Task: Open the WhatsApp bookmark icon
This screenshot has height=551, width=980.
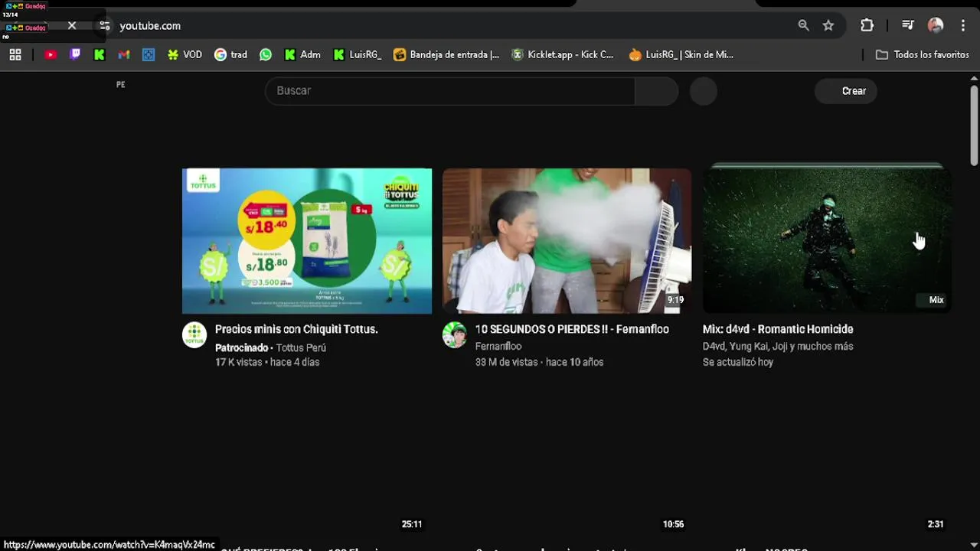Action: [x=266, y=54]
